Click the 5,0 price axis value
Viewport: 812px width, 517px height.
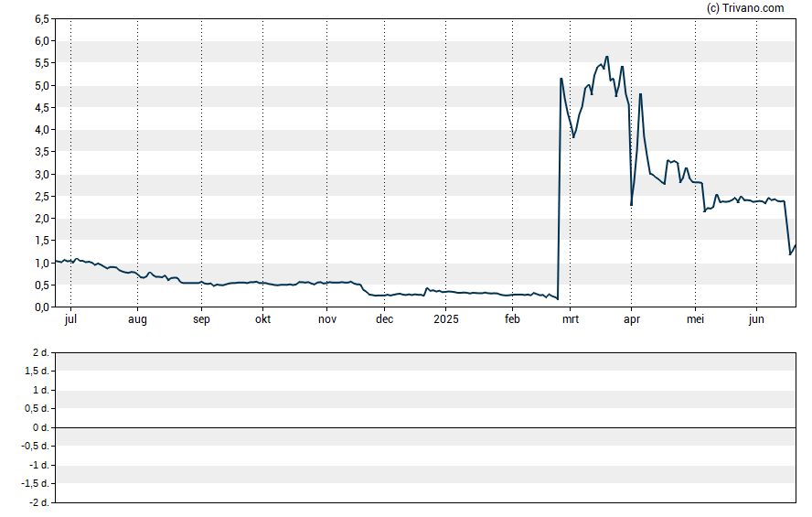pyautogui.click(x=42, y=85)
